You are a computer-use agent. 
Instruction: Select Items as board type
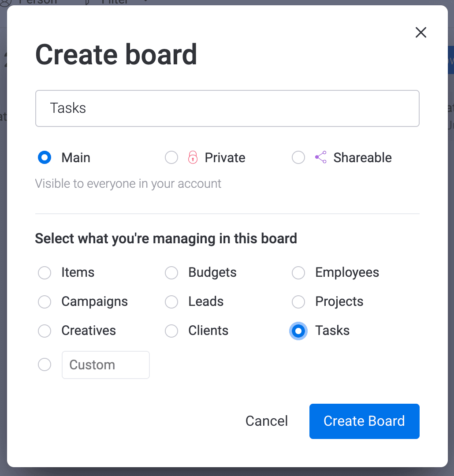tap(45, 273)
